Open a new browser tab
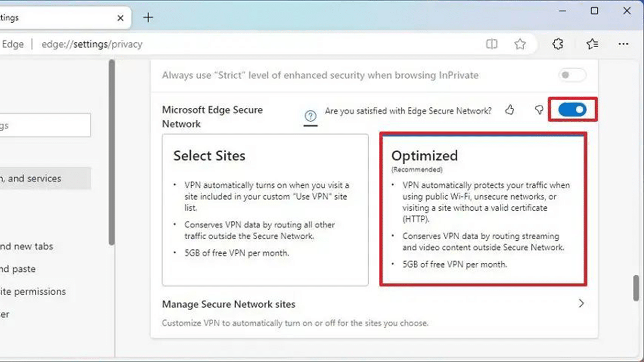The height and width of the screenshot is (362, 644). 148,17
